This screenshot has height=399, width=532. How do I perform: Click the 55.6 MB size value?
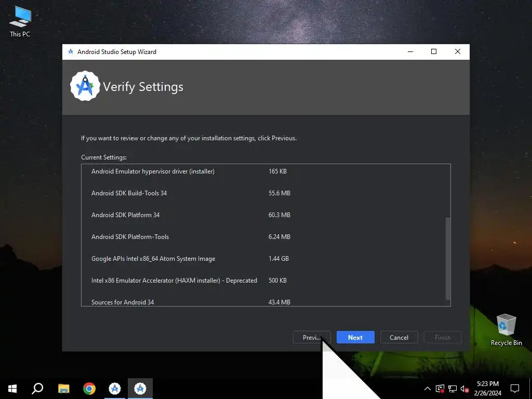(279, 193)
